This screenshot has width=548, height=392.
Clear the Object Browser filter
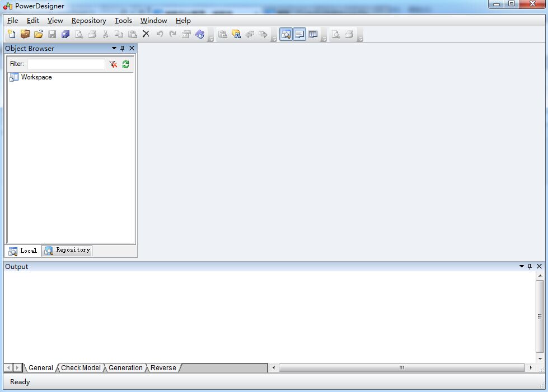click(x=113, y=64)
